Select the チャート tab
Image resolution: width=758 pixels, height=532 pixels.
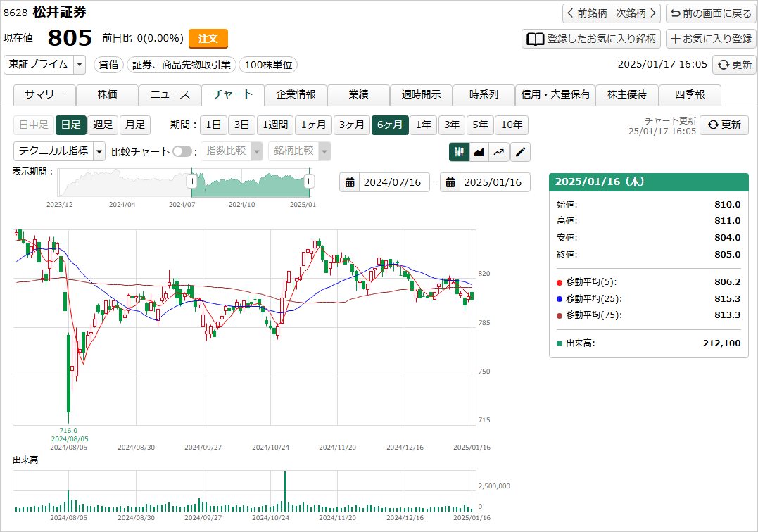click(x=233, y=95)
